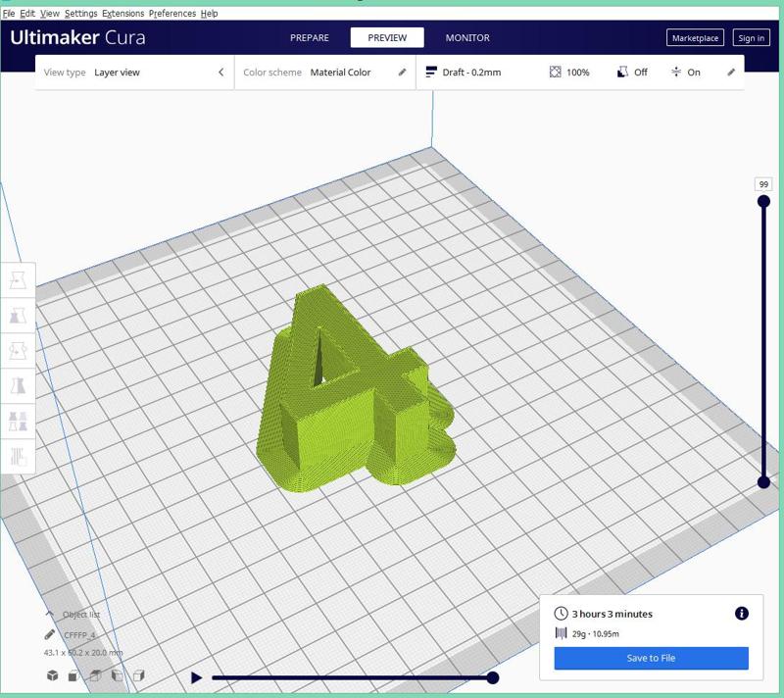Open the Settings menu
Screen dimensions: 784x698
pos(80,14)
